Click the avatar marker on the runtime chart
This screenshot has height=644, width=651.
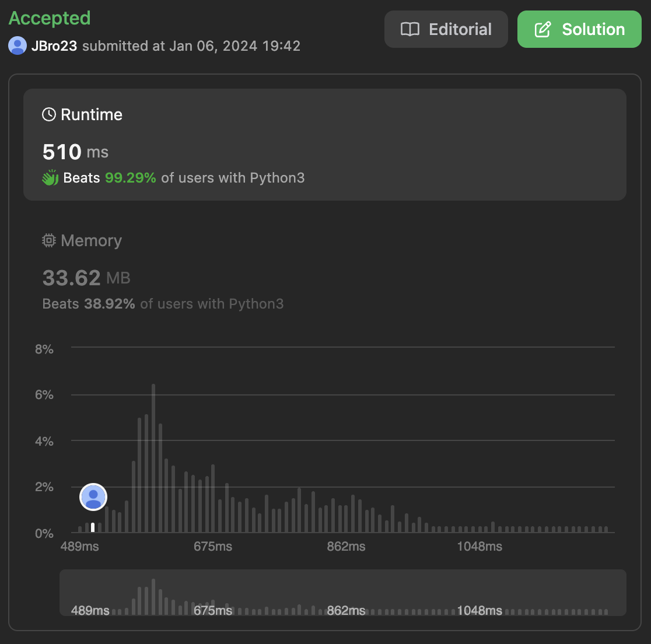[93, 497]
